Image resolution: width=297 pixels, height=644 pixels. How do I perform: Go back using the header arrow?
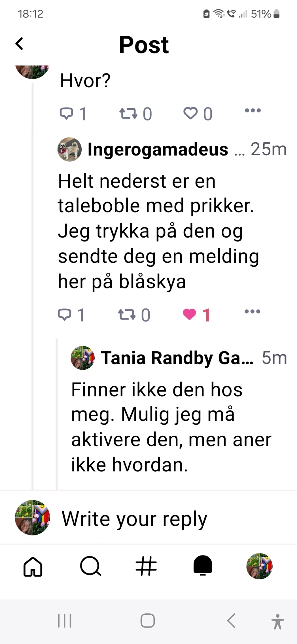pos(20,44)
